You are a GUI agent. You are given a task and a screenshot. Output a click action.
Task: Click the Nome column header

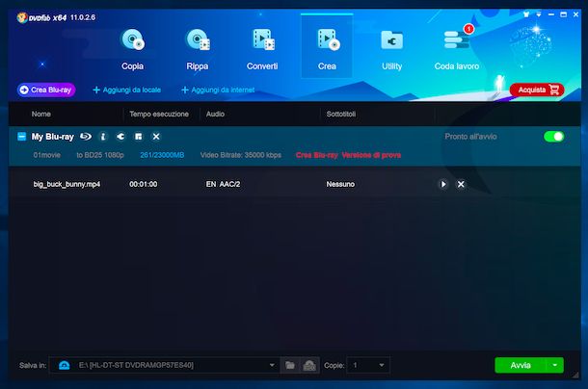coord(41,114)
